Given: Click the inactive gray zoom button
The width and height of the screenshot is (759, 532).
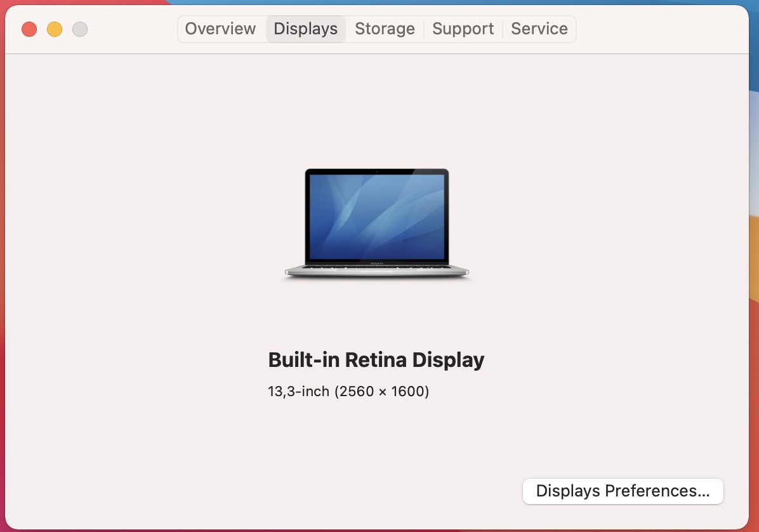Looking at the screenshot, I should (80, 29).
